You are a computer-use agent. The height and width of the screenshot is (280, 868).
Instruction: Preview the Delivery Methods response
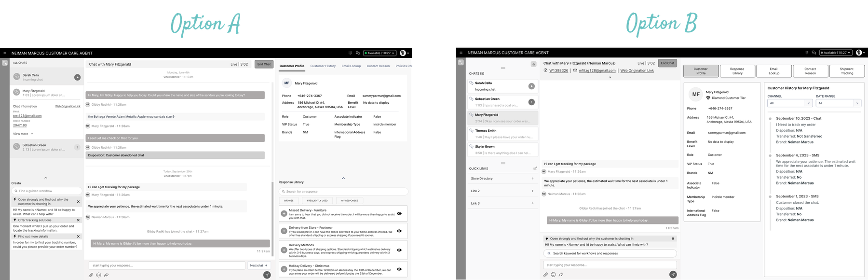(399, 250)
